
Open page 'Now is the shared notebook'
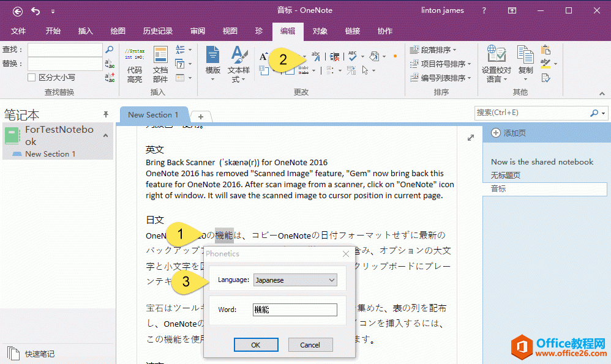(542, 162)
